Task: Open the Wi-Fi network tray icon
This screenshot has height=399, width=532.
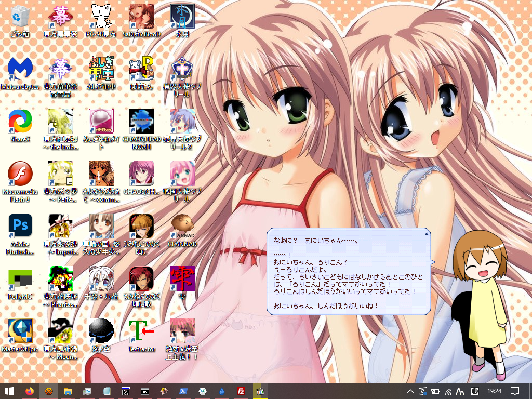Action: pyautogui.click(x=448, y=391)
